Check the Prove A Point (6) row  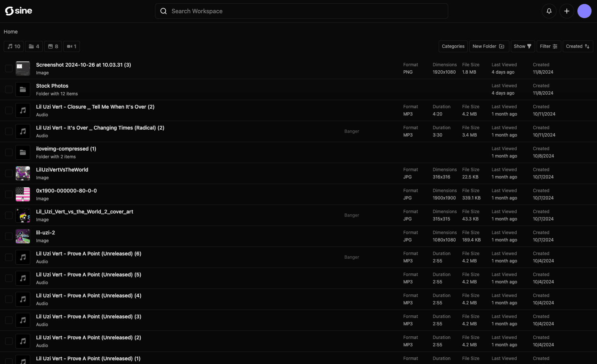pyautogui.click(x=9, y=257)
